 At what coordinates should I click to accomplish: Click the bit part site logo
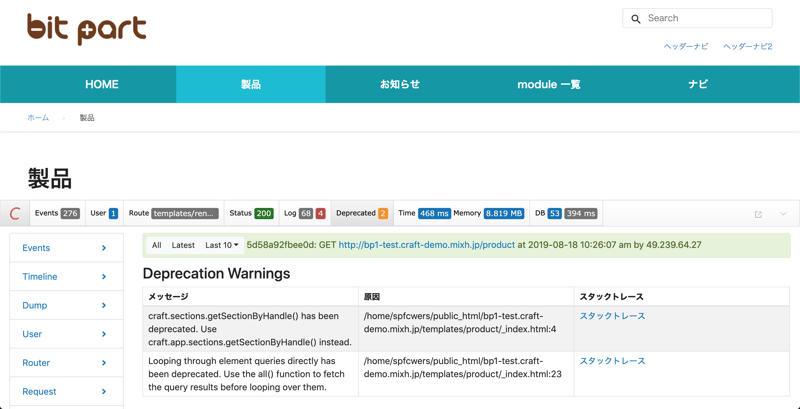pos(87,29)
